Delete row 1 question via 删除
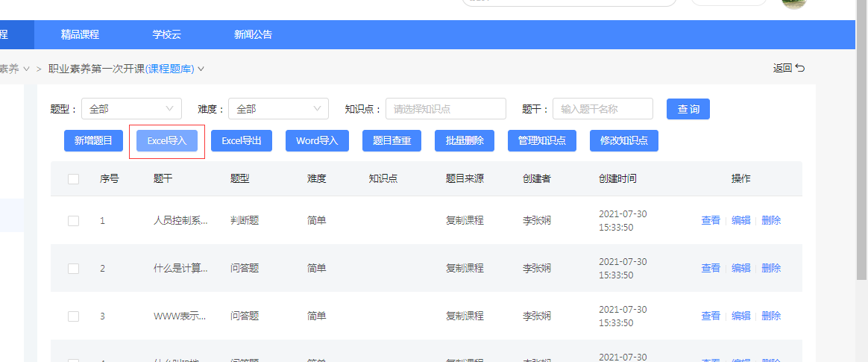 pos(771,221)
